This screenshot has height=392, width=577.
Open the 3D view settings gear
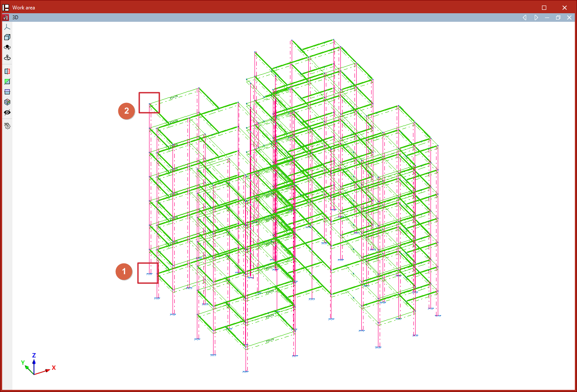click(x=7, y=126)
